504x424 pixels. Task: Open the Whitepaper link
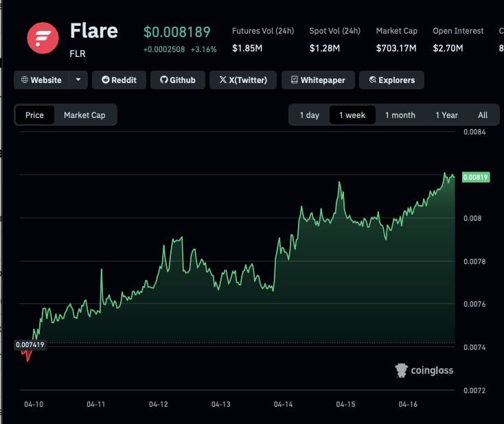click(x=323, y=80)
